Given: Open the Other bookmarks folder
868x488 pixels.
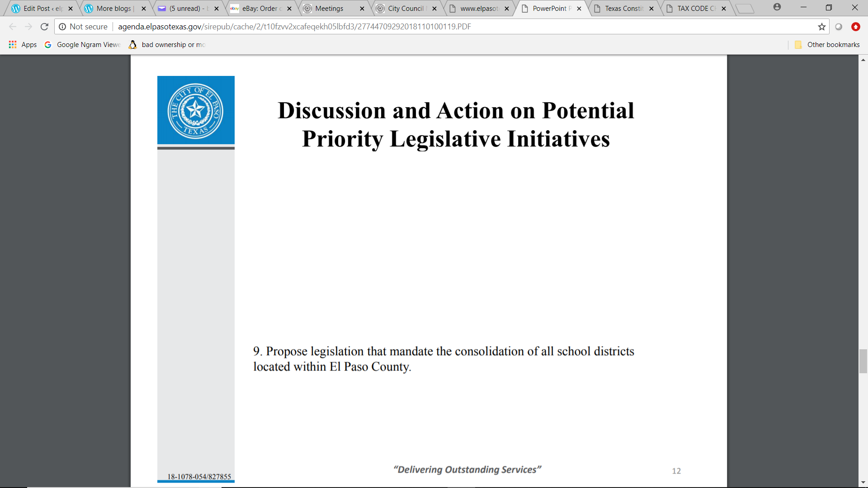Looking at the screenshot, I should click(827, 44).
